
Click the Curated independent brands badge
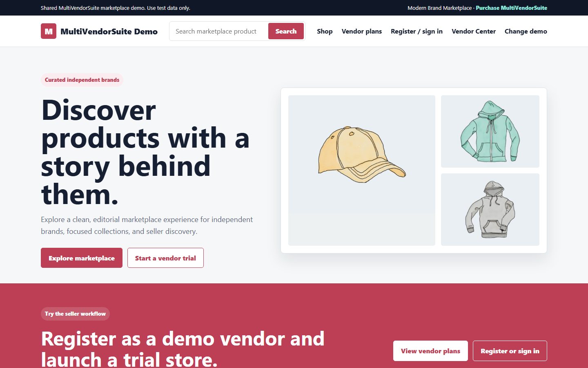pyautogui.click(x=82, y=80)
